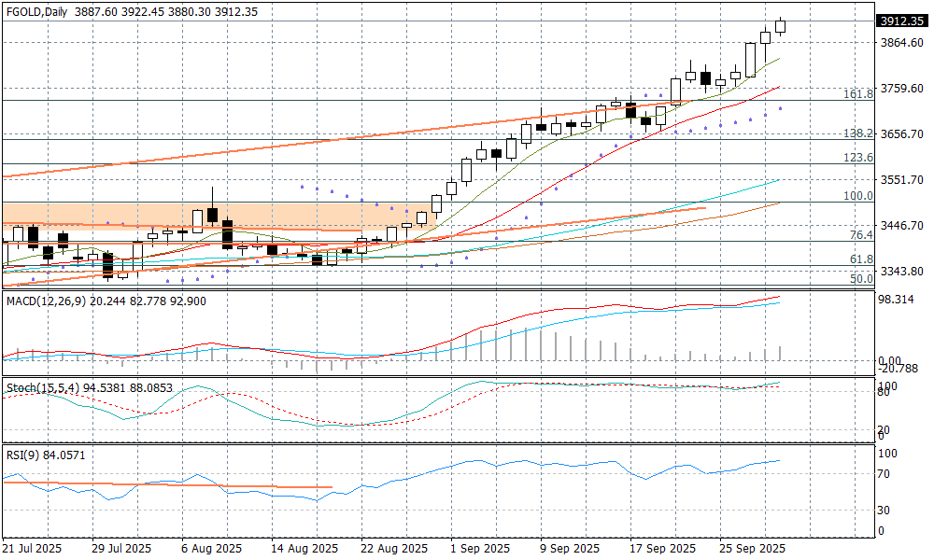
Task: Click the RSI(9) indicator label
Action: click(22, 455)
